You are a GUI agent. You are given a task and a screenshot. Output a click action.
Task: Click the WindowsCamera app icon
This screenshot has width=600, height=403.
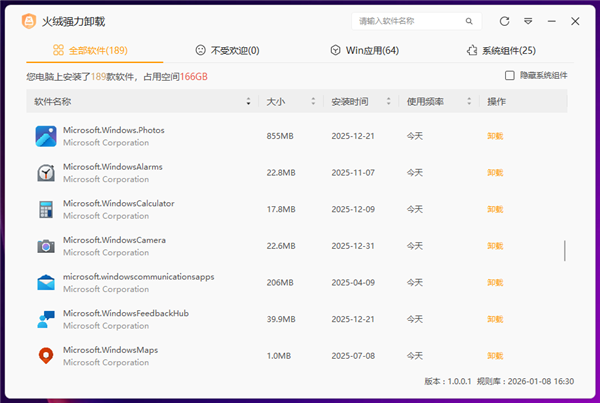pyautogui.click(x=45, y=246)
